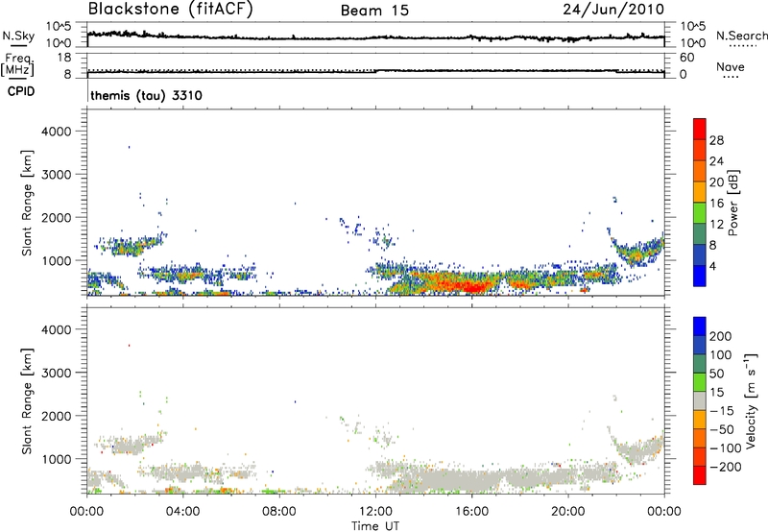Click the "-15" value on the velocity colorbar
This screenshot has width=768, height=532.
coord(722,410)
